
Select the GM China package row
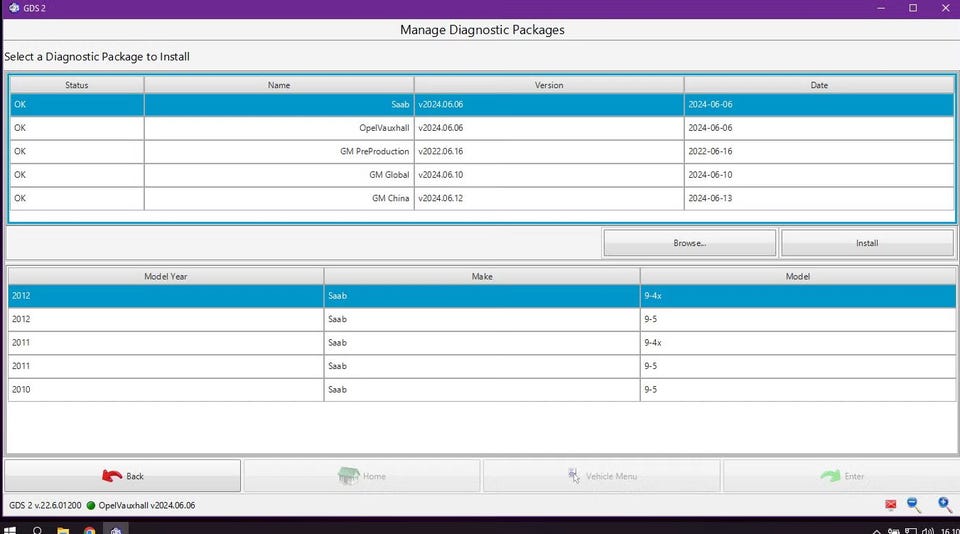coord(482,198)
